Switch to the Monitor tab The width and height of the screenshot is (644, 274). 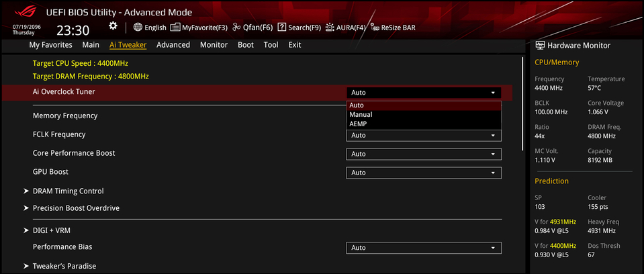pyautogui.click(x=214, y=45)
